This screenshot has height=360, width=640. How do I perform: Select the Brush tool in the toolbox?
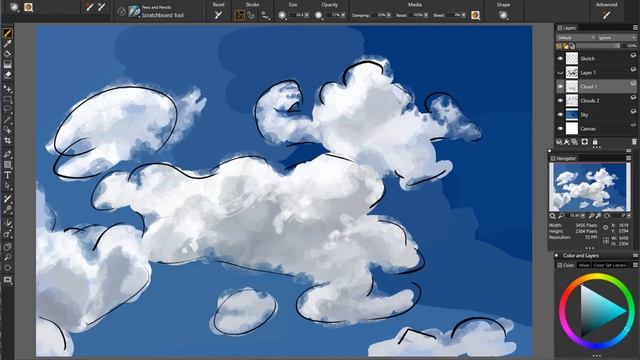pyautogui.click(x=7, y=33)
